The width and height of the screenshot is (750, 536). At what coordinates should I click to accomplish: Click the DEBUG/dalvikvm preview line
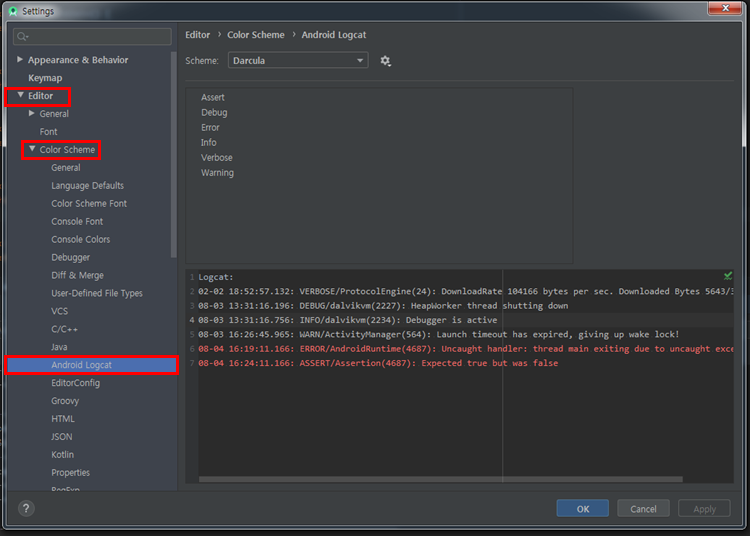click(x=383, y=306)
